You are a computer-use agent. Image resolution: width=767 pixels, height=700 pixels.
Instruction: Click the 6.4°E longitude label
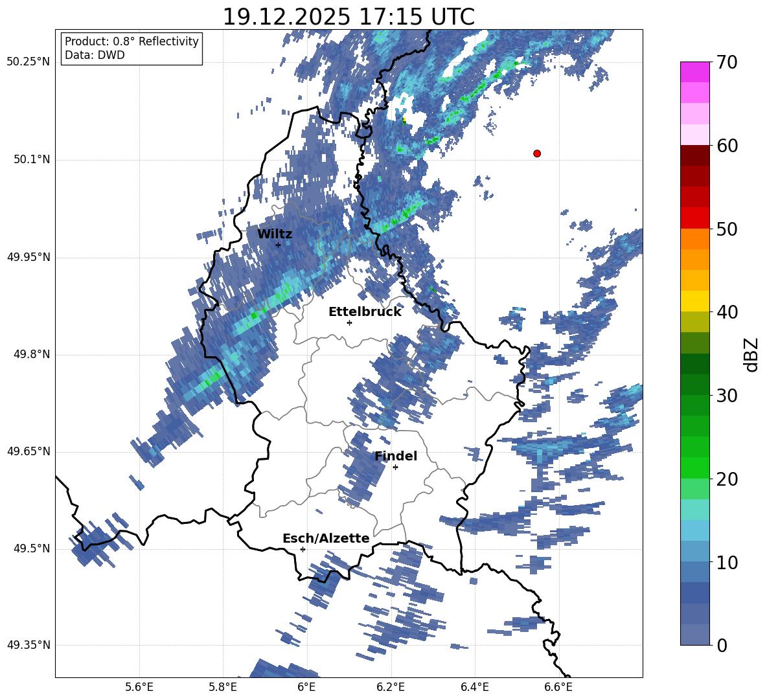click(474, 687)
